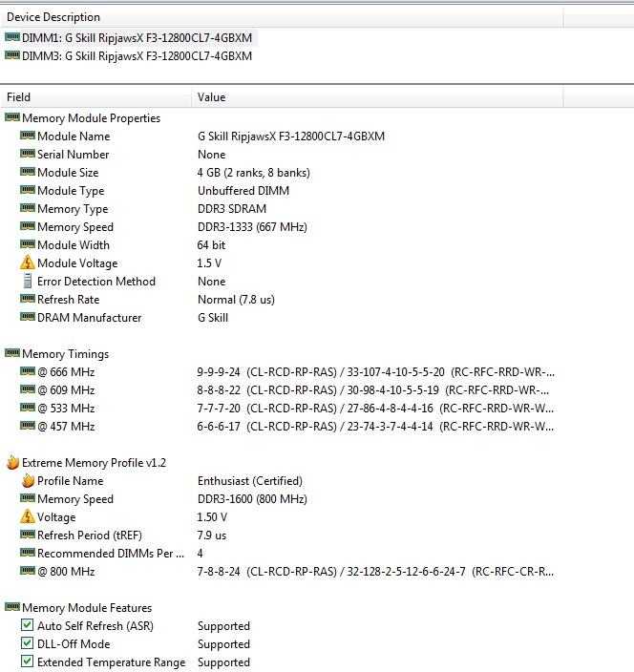Select the DIMM3 memory module icon
Screen dimensions: 634x672
pos(12,55)
